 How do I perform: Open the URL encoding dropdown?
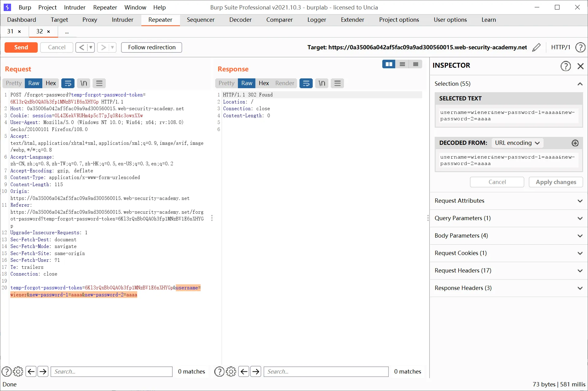tap(517, 143)
